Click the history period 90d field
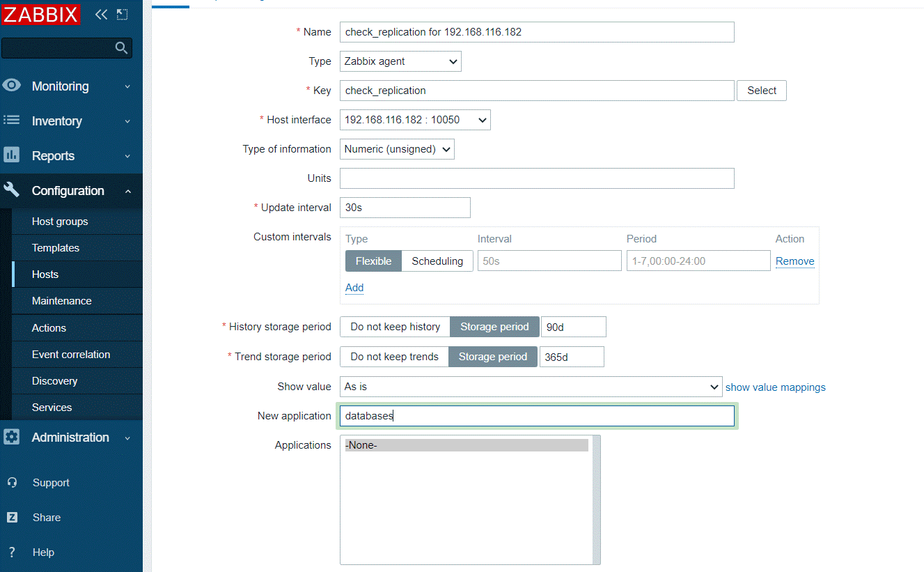 tap(574, 327)
